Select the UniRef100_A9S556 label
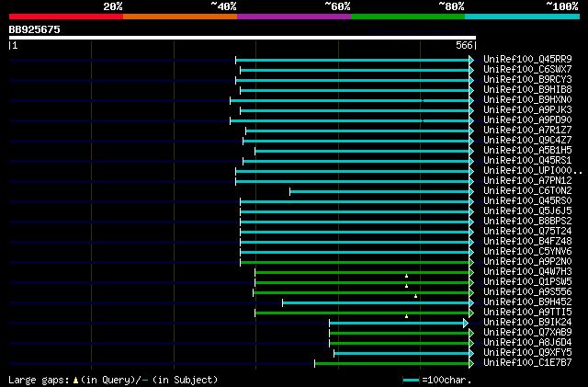Image resolution: width=588 pixels, height=387 pixels. [527, 292]
